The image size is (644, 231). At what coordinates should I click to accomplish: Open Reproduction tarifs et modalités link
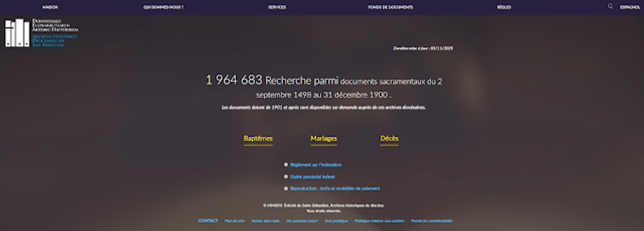click(x=335, y=189)
